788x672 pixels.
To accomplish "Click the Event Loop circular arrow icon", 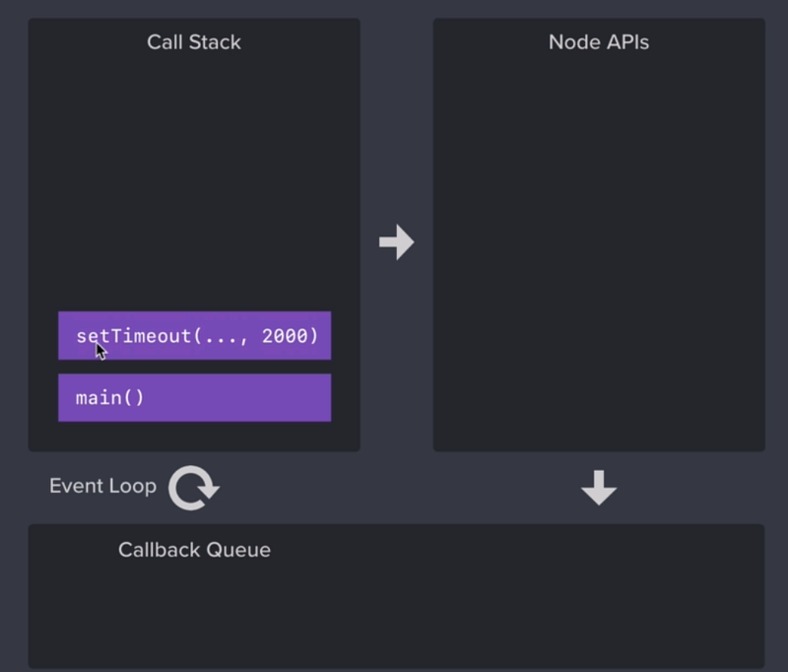I will [x=194, y=488].
